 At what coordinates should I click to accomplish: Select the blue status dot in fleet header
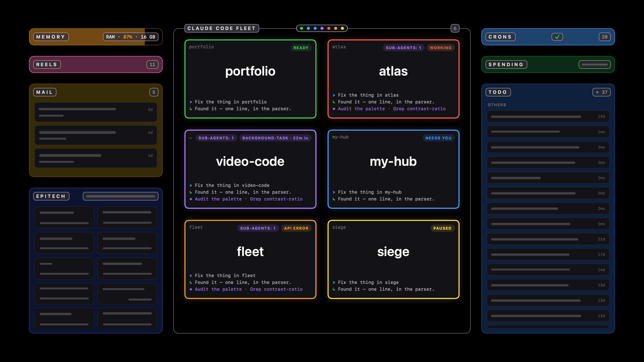tap(315, 29)
